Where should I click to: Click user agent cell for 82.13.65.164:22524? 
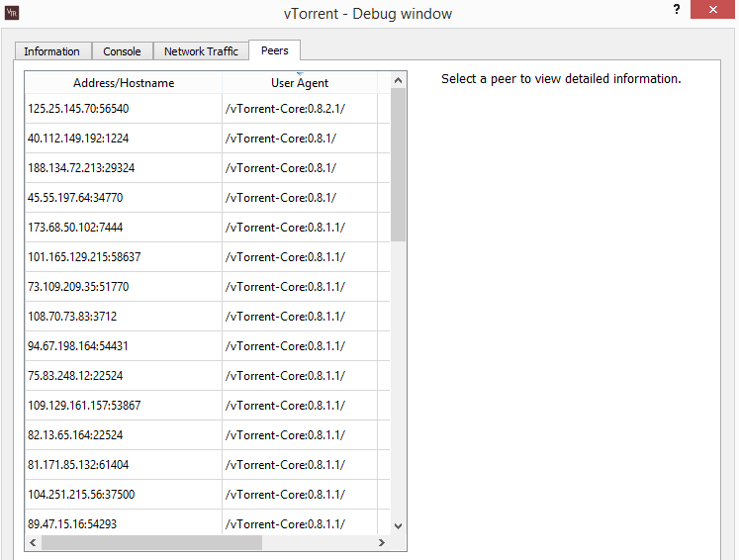tap(300, 435)
